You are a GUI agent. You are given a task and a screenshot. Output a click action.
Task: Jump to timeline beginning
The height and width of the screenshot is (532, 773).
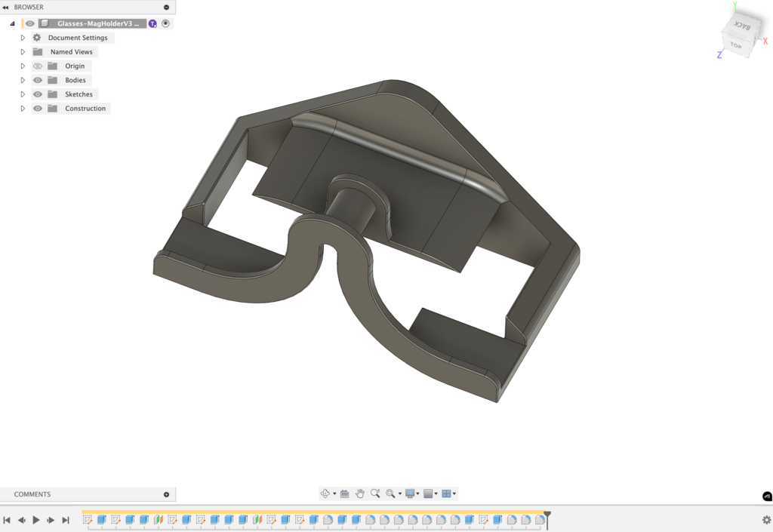[7, 520]
